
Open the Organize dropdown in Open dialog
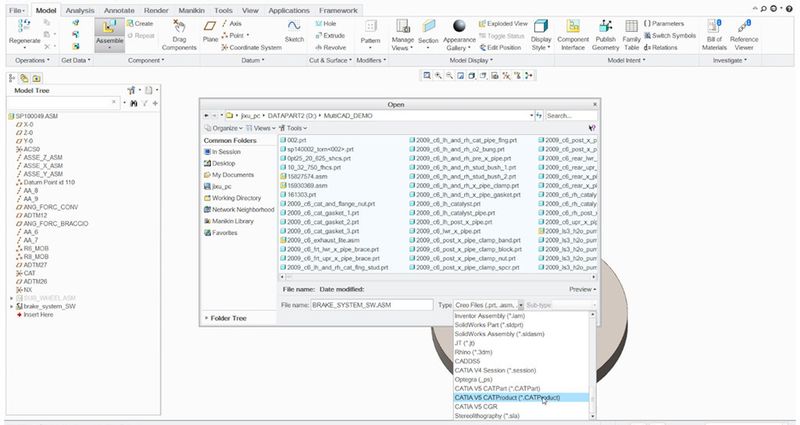(x=223, y=128)
